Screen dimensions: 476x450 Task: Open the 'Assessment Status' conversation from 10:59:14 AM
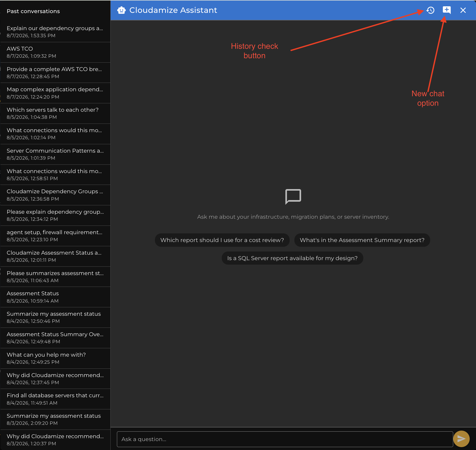(x=55, y=297)
